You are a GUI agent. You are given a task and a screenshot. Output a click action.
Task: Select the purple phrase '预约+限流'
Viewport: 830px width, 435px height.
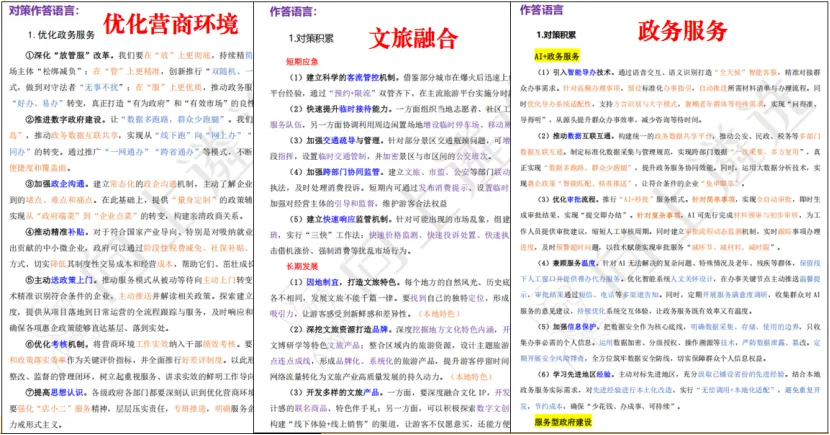click(350, 93)
